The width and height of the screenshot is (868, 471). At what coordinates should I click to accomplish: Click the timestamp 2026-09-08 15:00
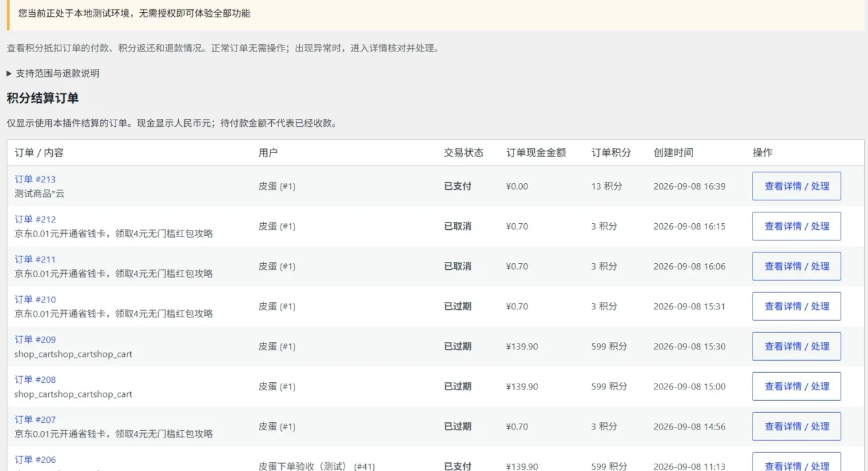point(689,387)
